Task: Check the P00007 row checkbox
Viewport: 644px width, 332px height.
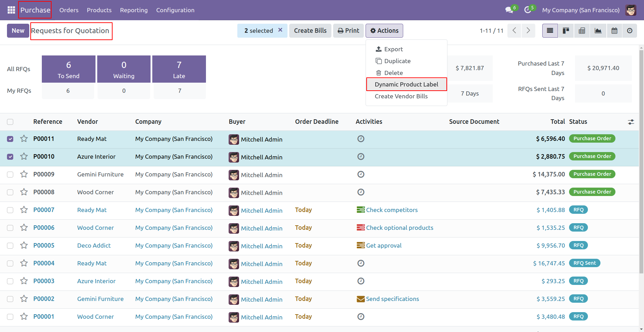Action: 10,210
